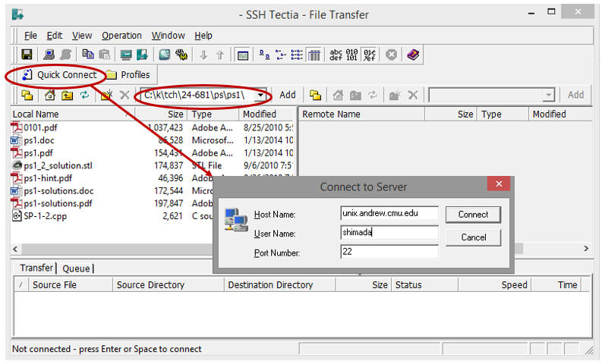
Task: Click the Host Name input field
Action: click(389, 213)
